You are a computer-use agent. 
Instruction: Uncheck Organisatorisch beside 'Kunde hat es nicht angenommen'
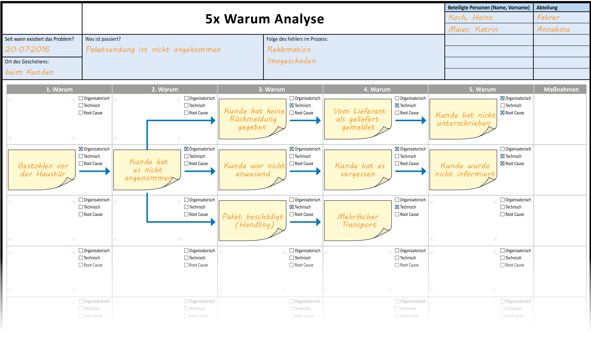pos(186,149)
